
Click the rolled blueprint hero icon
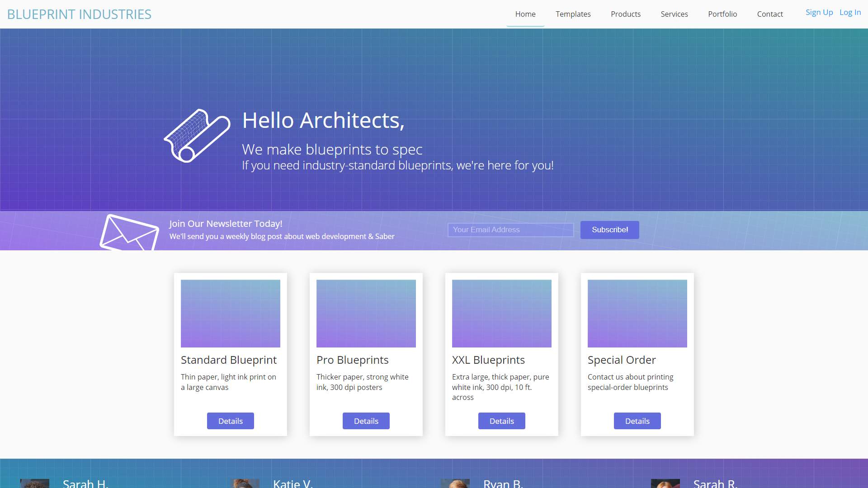pyautogui.click(x=197, y=136)
